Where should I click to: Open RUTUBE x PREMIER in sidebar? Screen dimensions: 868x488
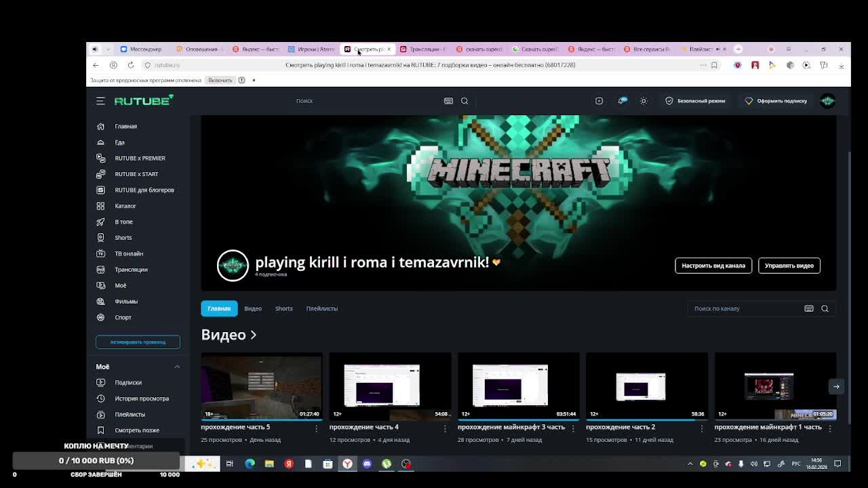pyautogui.click(x=140, y=158)
